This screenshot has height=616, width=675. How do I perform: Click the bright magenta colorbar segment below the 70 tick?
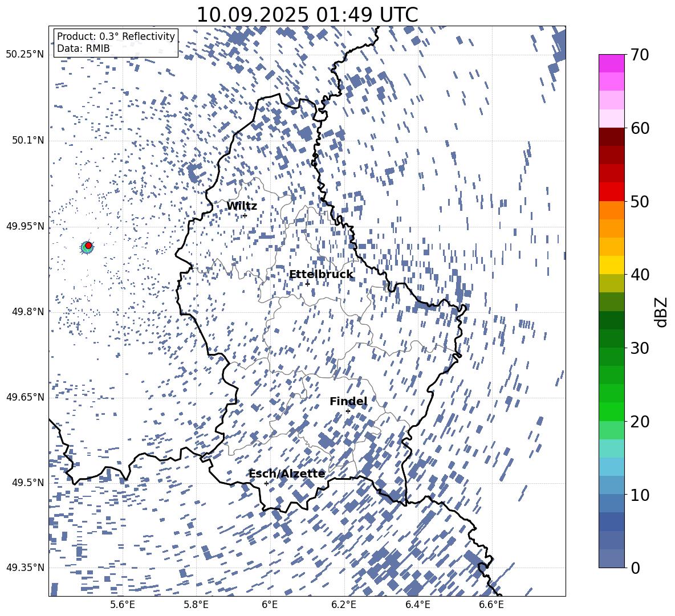612,64
